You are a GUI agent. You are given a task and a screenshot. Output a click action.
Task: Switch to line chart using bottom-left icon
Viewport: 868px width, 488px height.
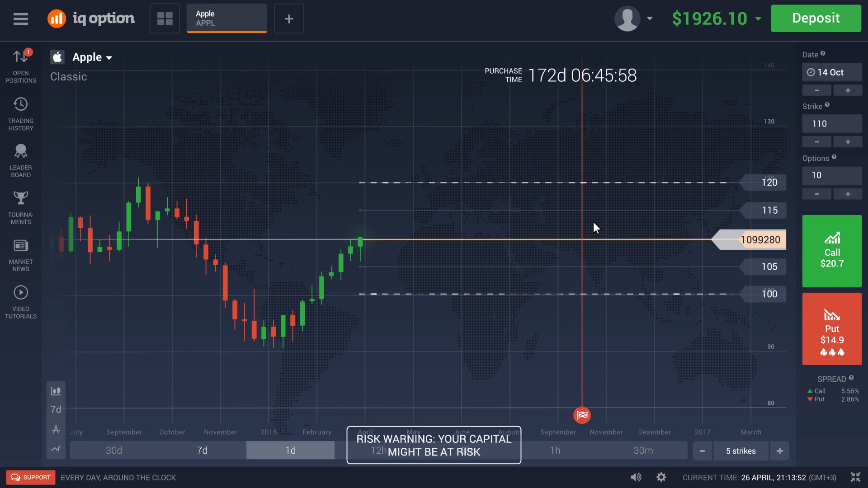pyautogui.click(x=55, y=449)
